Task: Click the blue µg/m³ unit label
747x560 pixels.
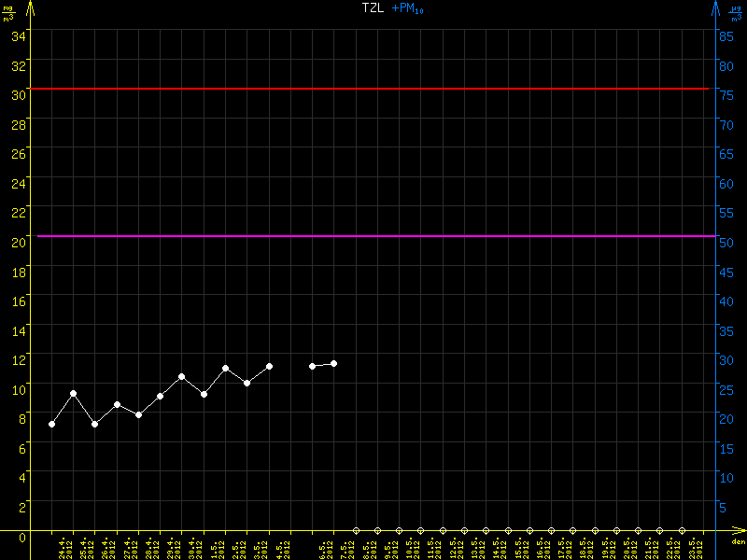Action: point(736,14)
